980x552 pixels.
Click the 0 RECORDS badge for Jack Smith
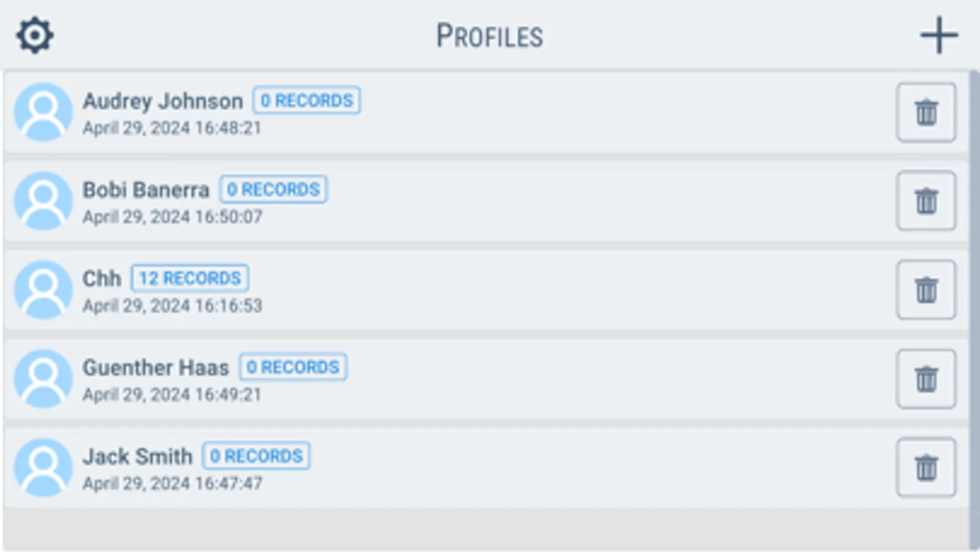tap(255, 456)
